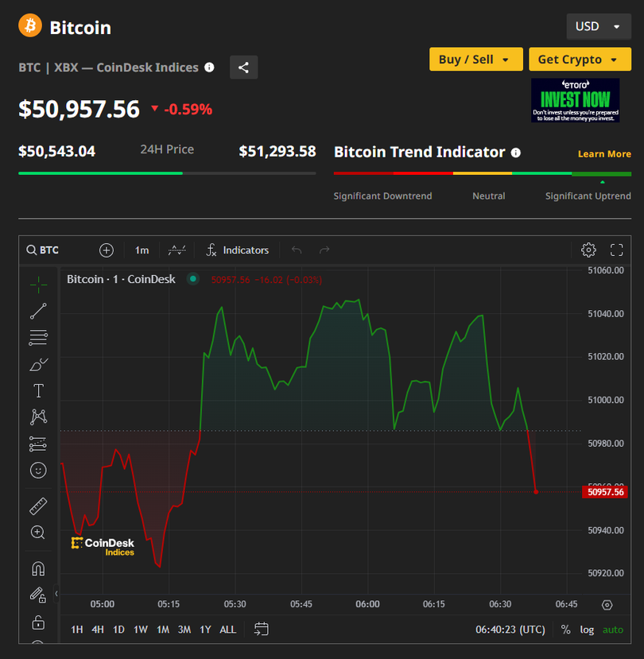Enter fullscreen chart mode
The height and width of the screenshot is (659, 644).
[616, 250]
